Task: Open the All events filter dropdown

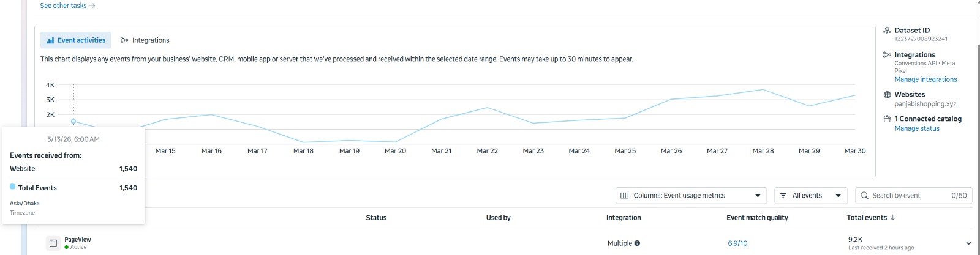Action: tap(810, 196)
